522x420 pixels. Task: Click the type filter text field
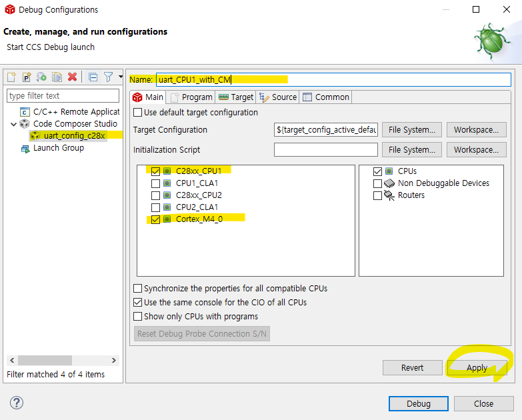(63, 96)
